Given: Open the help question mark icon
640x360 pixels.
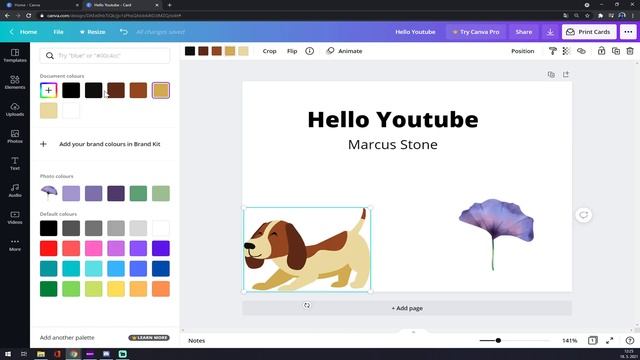Looking at the screenshot, I should pos(630,340).
